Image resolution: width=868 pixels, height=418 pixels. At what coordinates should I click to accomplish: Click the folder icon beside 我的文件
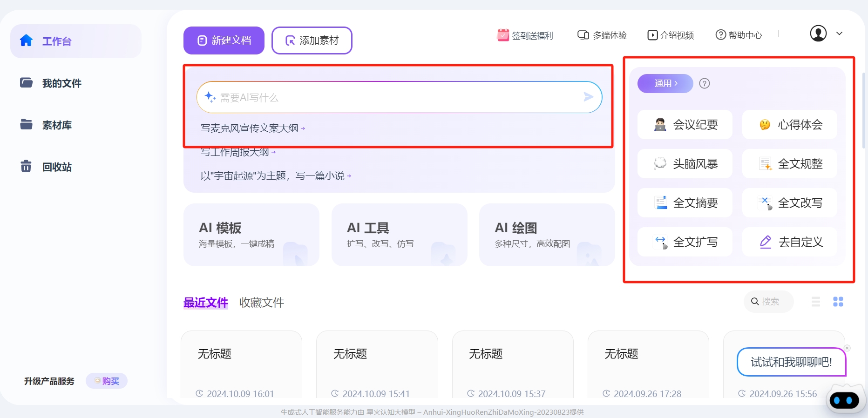[26, 82]
